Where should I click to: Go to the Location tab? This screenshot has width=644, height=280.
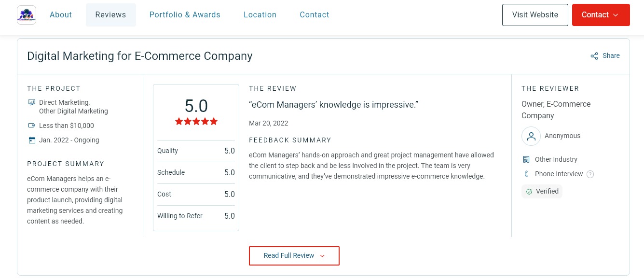(x=260, y=15)
